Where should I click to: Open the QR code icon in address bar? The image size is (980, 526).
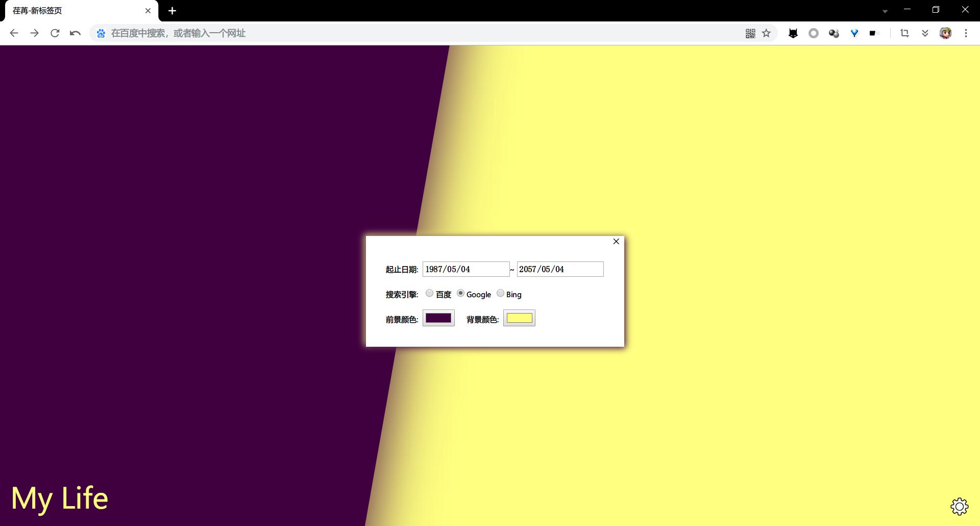[750, 33]
